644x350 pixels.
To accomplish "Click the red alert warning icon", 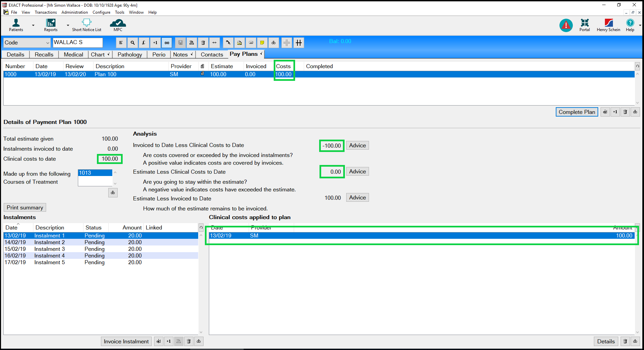I will click(x=566, y=25).
